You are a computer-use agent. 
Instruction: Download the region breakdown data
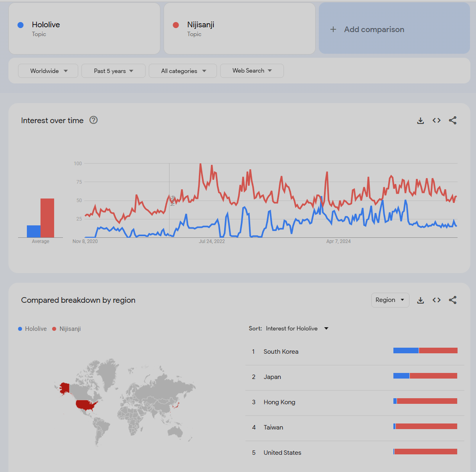click(420, 300)
